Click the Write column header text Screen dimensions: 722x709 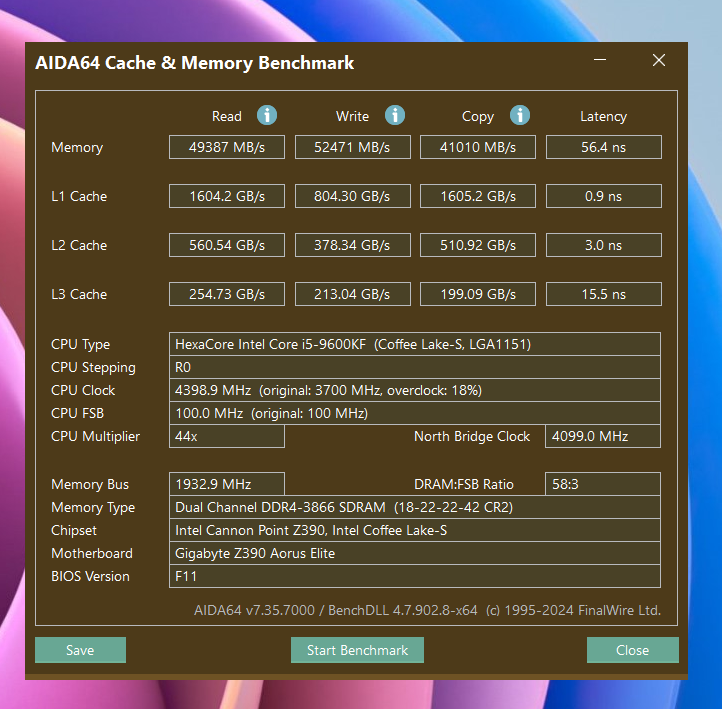[x=352, y=116]
